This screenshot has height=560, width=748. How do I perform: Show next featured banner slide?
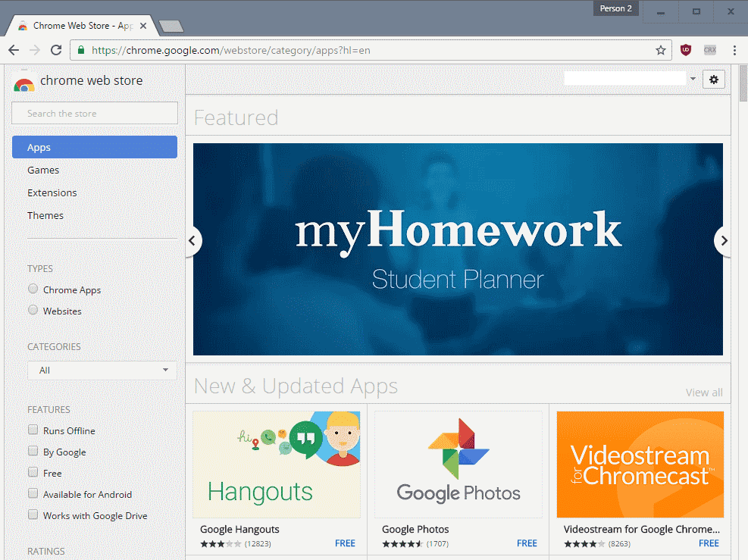coord(723,241)
